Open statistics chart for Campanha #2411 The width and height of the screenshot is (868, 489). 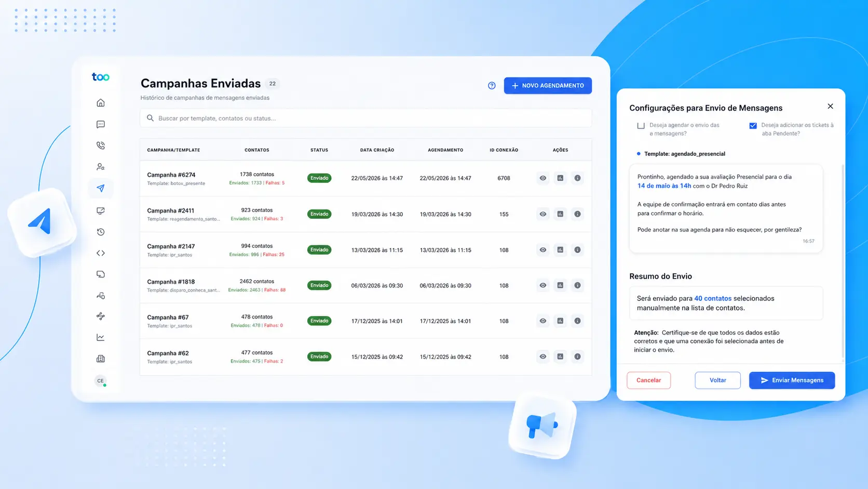[x=560, y=214]
